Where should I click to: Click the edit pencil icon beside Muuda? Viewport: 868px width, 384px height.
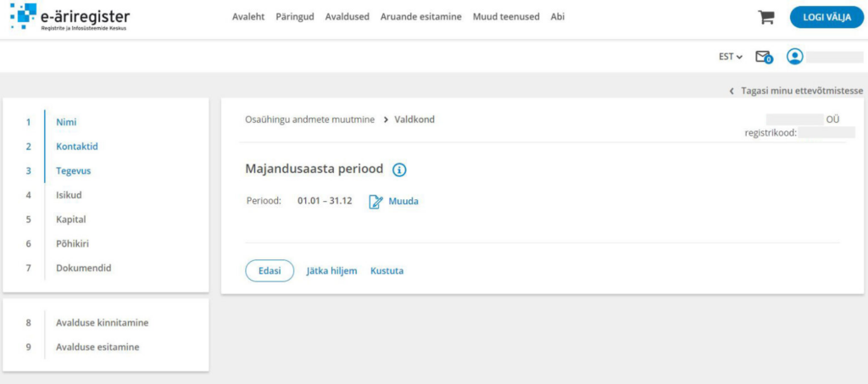[x=376, y=202]
